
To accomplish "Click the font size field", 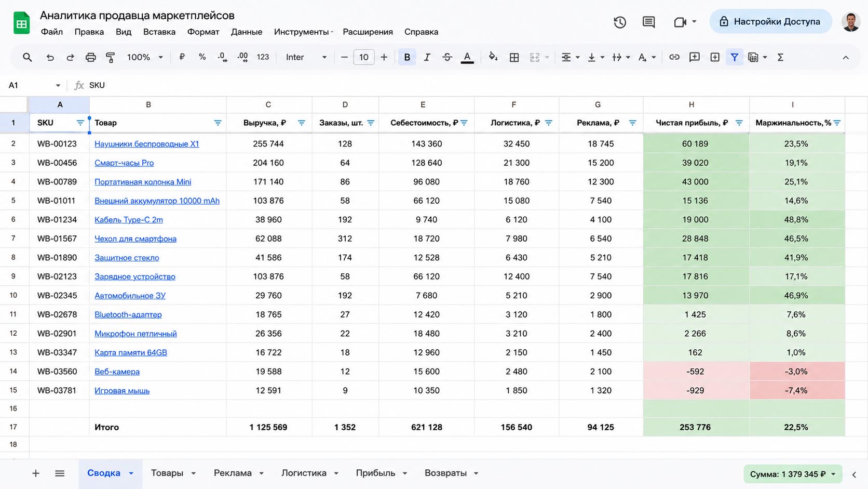I will [x=363, y=57].
